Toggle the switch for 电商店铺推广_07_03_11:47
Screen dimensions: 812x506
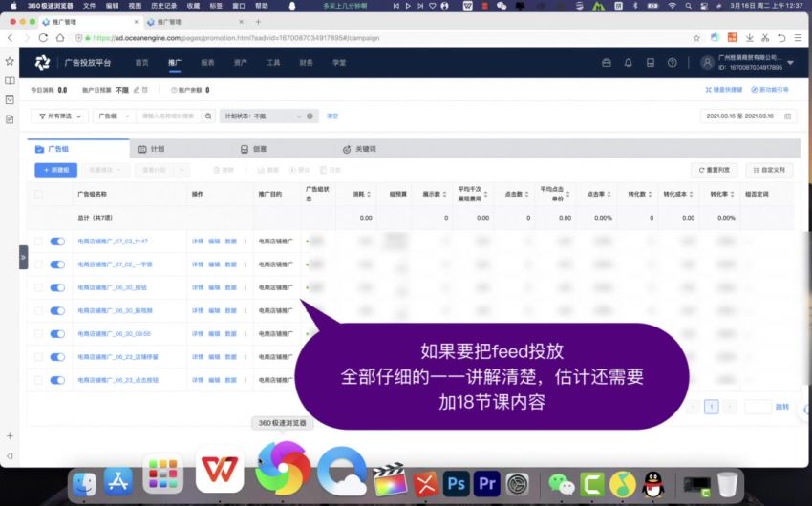tap(57, 242)
